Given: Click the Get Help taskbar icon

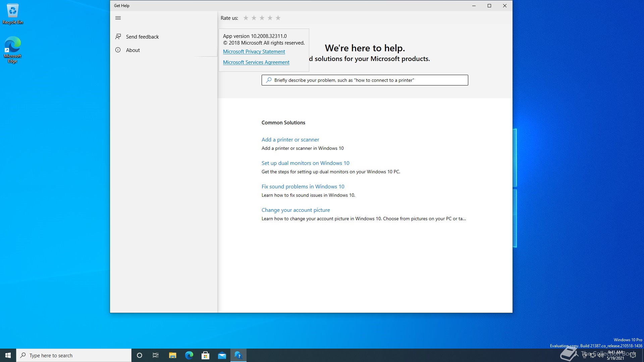Looking at the screenshot, I should pyautogui.click(x=238, y=355).
